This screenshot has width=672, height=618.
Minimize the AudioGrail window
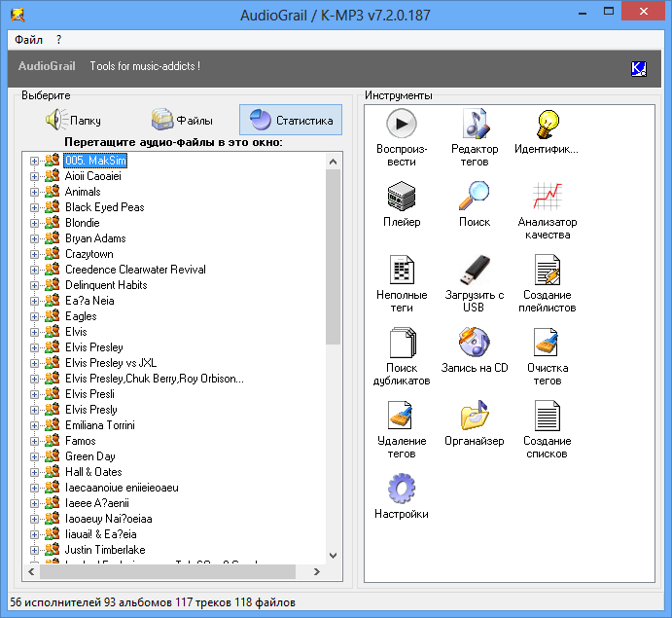point(582,12)
